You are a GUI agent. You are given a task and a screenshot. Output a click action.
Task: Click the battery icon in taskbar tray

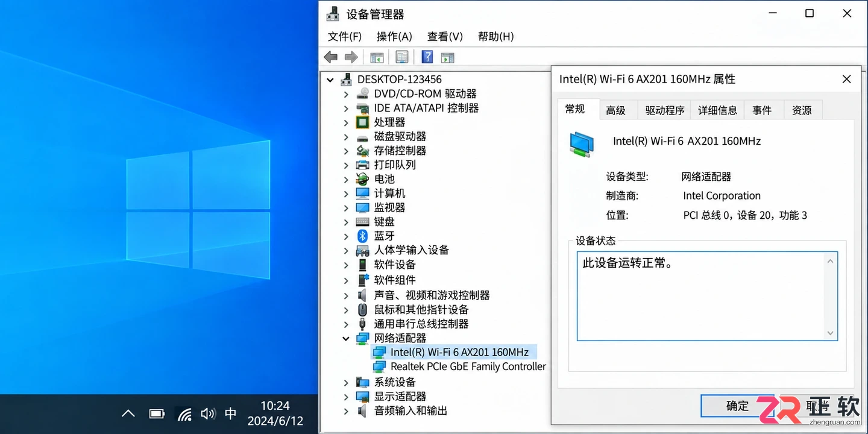pos(157,414)
